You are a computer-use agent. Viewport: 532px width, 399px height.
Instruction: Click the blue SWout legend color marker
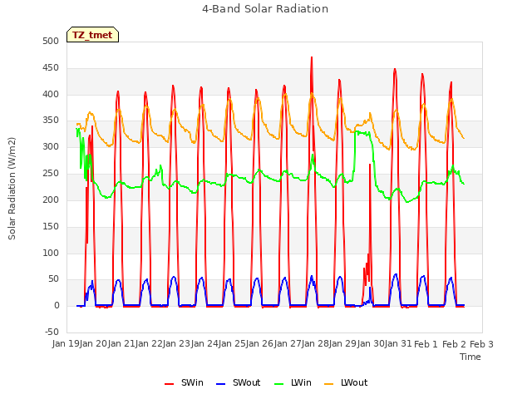[x=220, y=384]
